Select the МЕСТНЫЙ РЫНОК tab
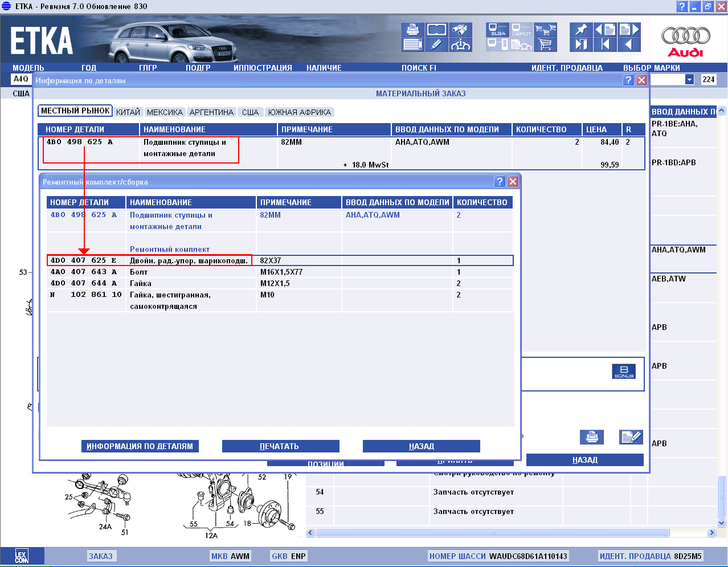728x567 pixels. pos(75,111)
